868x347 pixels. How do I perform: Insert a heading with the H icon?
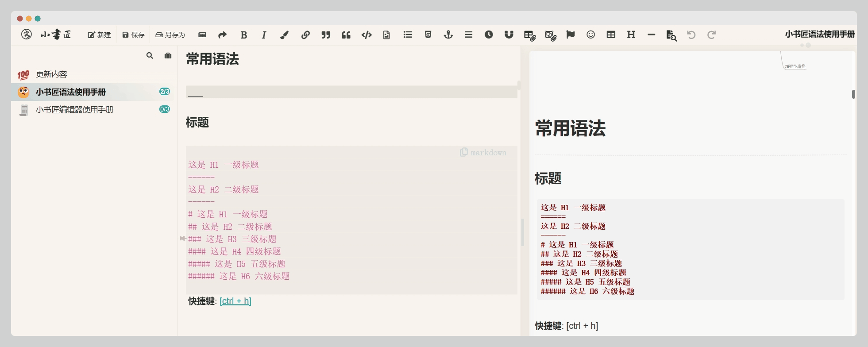tap(631, 35)
